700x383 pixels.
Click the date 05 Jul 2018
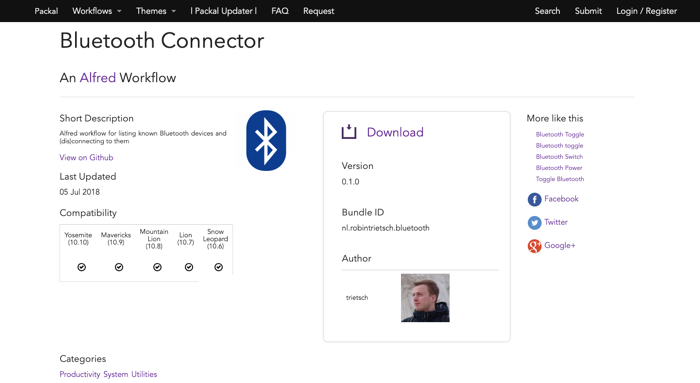(79, 192)
